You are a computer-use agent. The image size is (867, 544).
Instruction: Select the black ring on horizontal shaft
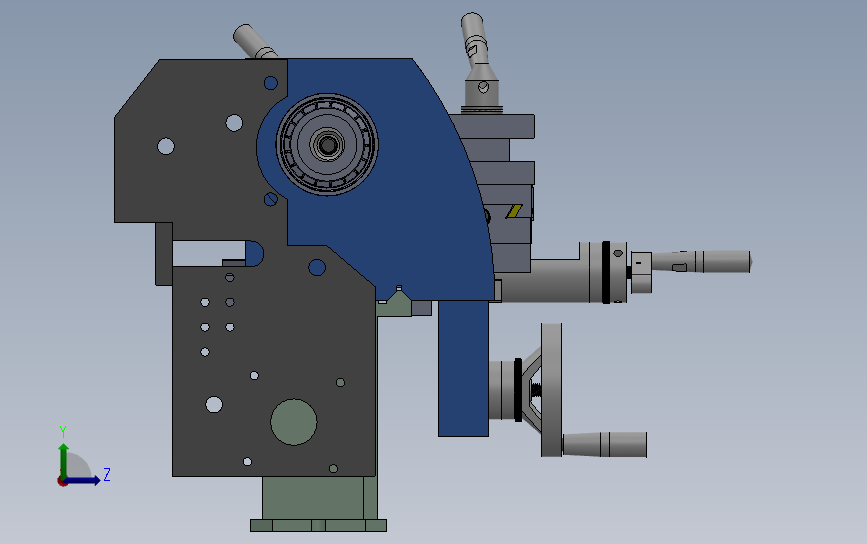(x=606, y=272)
